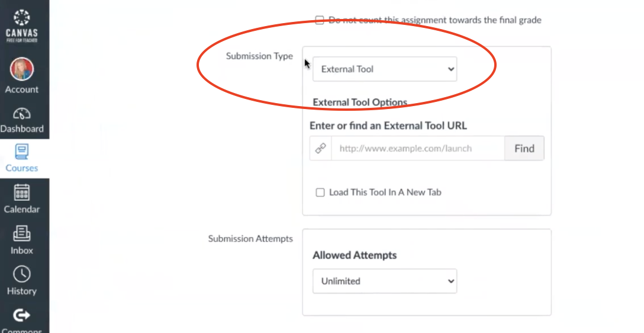Click the Allowed Attempts dropdown arrow
This screenshot has height=333, width=644.
[x=451, y=281]
